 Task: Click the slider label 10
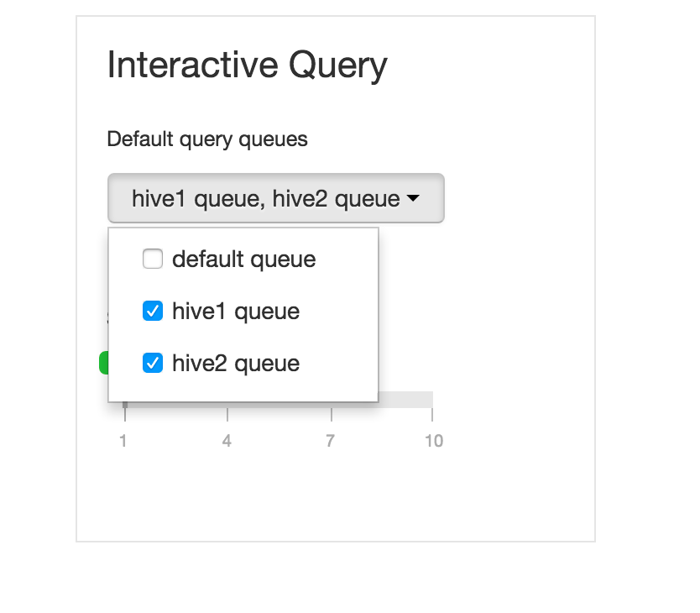433,441
